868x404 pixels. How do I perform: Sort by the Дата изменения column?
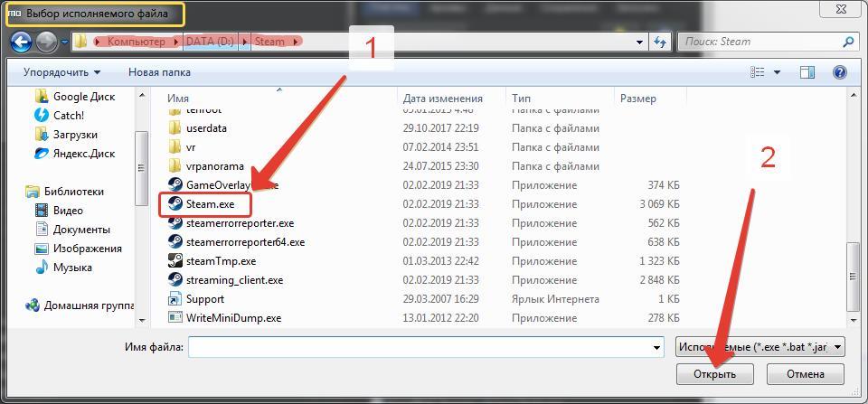coord(443,99)
